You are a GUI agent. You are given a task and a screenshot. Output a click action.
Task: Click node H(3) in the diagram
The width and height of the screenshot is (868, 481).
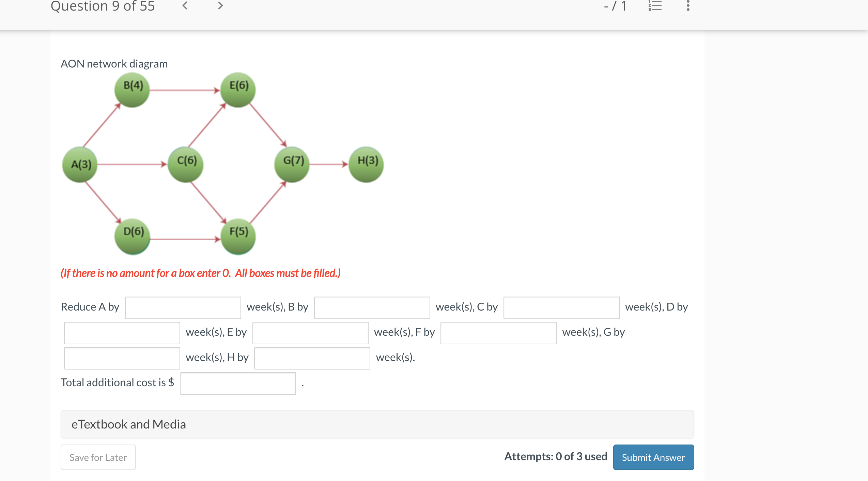[x=367, y=164]
